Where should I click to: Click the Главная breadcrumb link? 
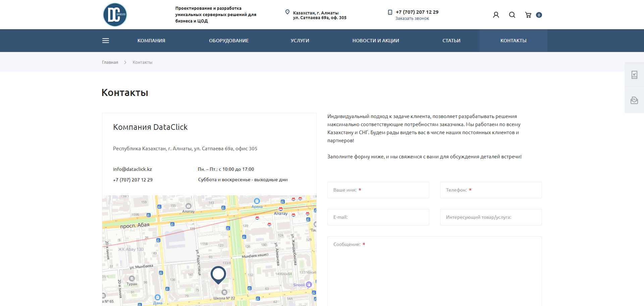point(110,62)
